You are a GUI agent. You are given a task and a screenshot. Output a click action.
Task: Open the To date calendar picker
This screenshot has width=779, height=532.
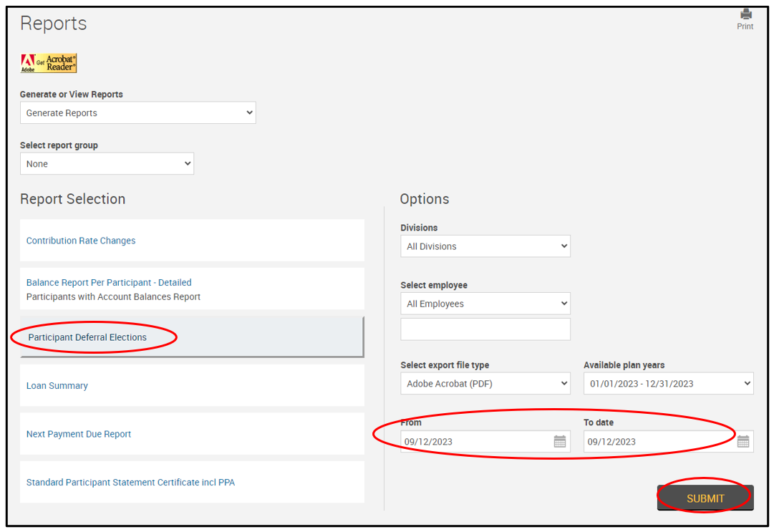click(743, 442)
